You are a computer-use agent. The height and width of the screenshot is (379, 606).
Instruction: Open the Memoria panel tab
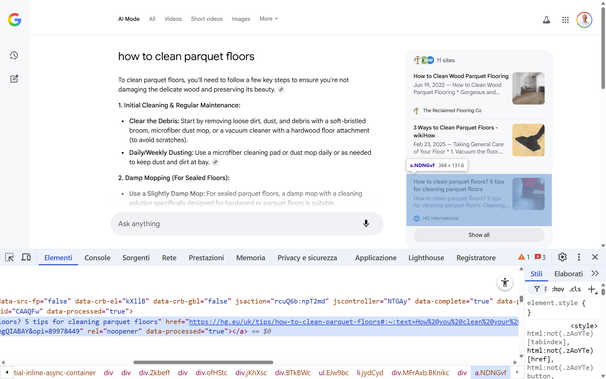[x=250, y=258]
